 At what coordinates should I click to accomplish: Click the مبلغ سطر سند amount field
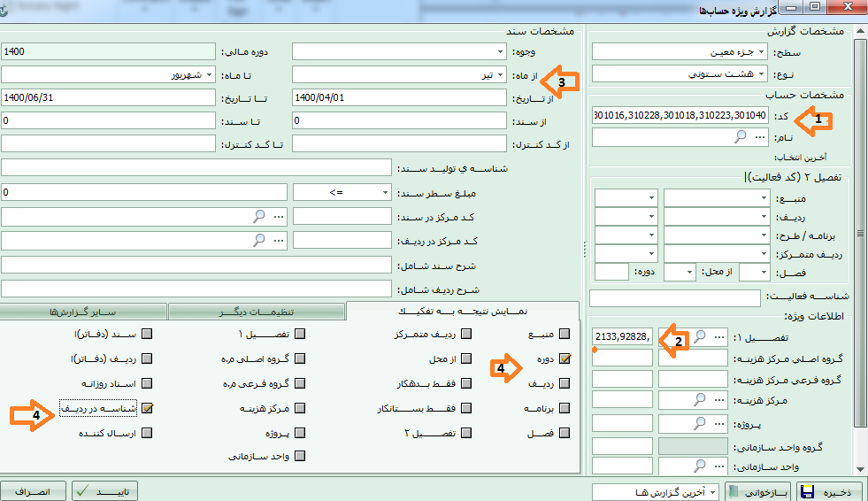[144, 192]
